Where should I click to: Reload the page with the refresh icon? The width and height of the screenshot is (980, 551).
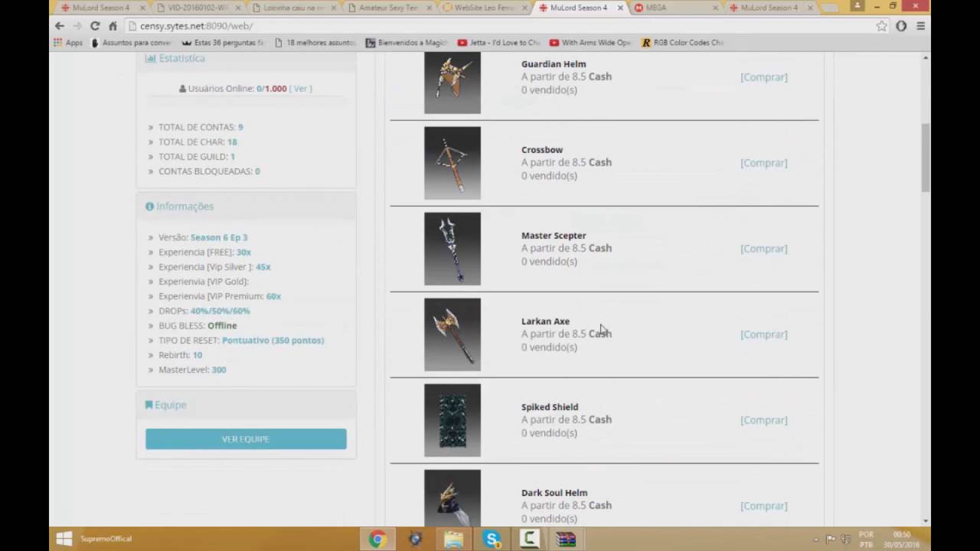click(95, 26)
